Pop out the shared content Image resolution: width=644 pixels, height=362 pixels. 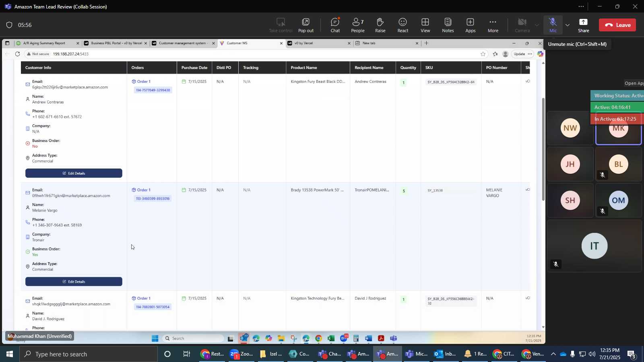(x=306, y=25)
